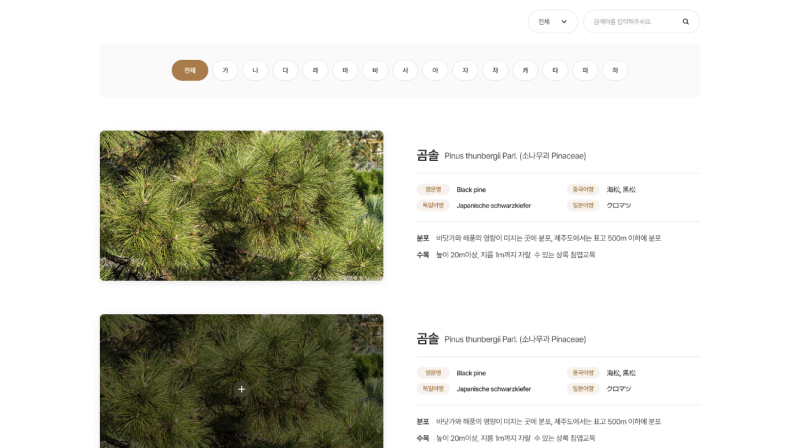Choose the 마 consonant filter
Screen dimensions: 800x448
tap(345, 70)
